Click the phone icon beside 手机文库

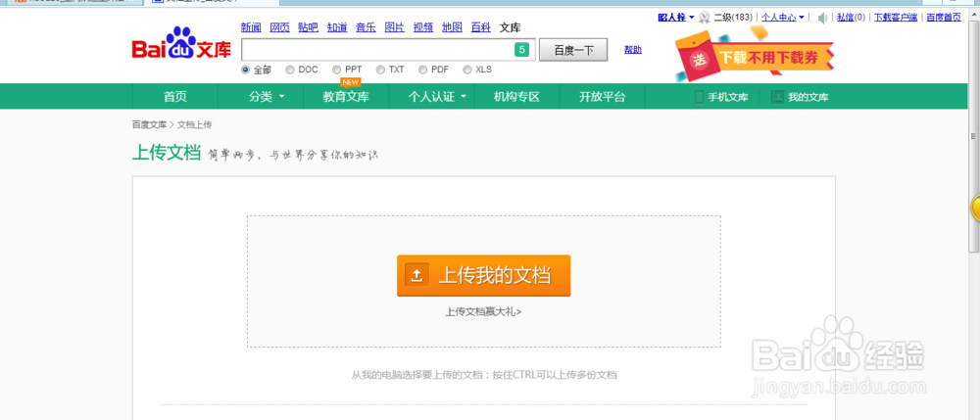pos(700,97)
